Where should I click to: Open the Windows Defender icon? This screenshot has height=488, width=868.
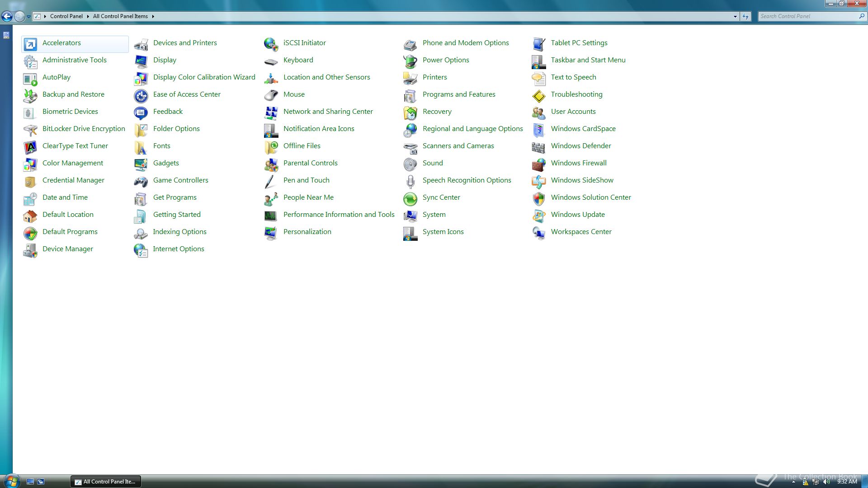coord(539,147)
